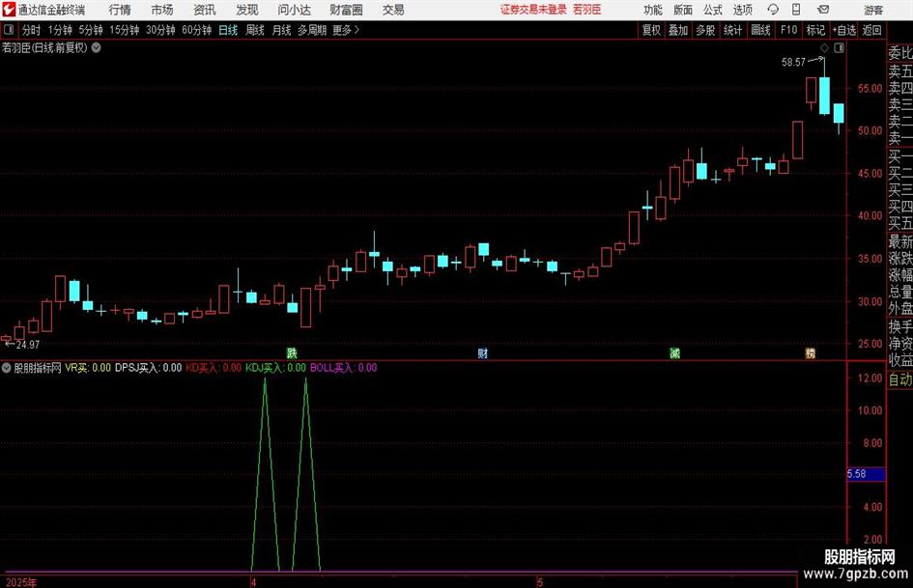This screenshot has height=588, width=913.
Task: Open the 财富圈 menu
Action: [x=346, y=10]
